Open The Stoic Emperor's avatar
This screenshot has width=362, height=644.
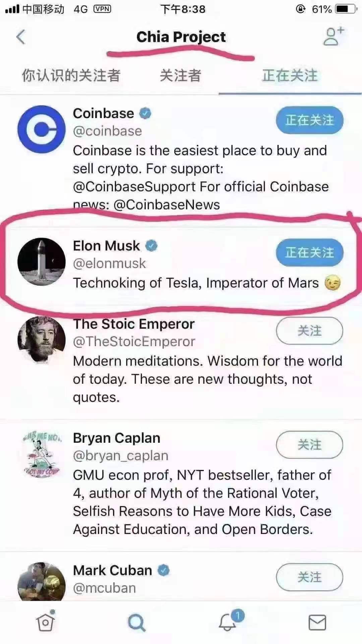pos(42,339)
